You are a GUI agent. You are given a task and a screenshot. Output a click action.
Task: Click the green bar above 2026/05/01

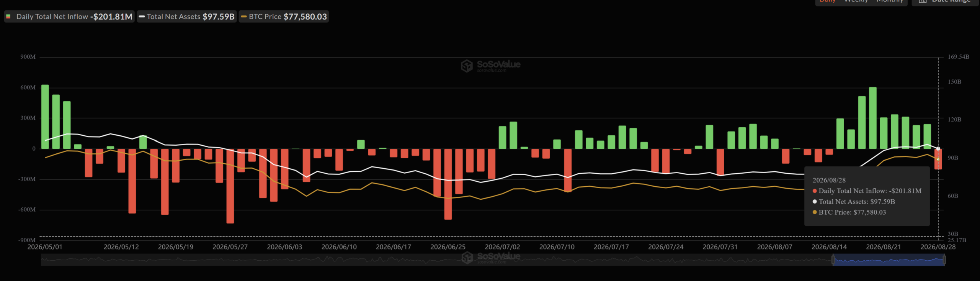tap(45, 117)
